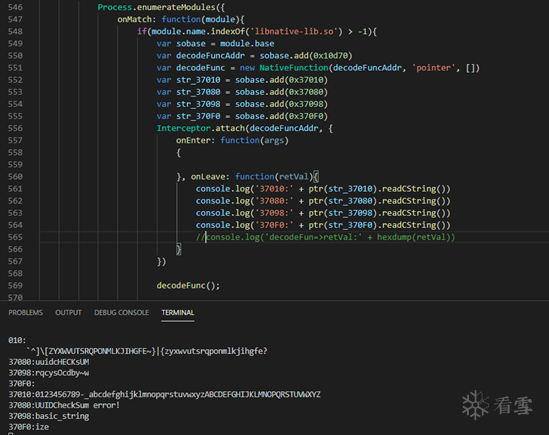Click line number 569 in gutter
Screen dimensions: 549x435
tap(15, 285)
